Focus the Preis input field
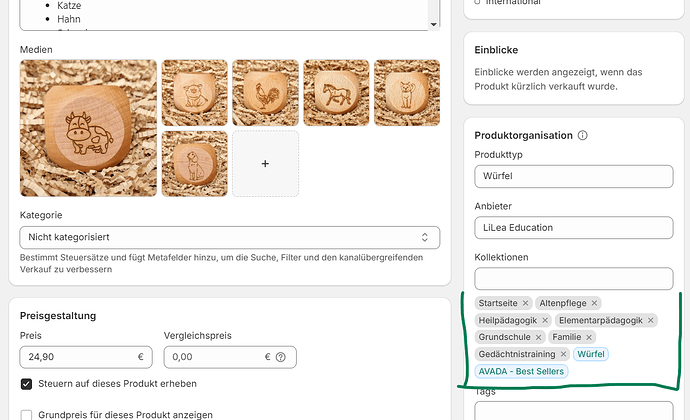The height and width of the screenshot is (420, 690). [86, 357]
